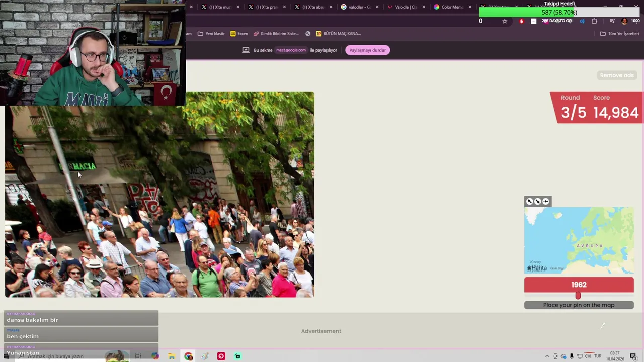The width and height of the screenshot is (644, 362).
Task: Open Chrome from the taskbar
Action: [x=188, y=356]
